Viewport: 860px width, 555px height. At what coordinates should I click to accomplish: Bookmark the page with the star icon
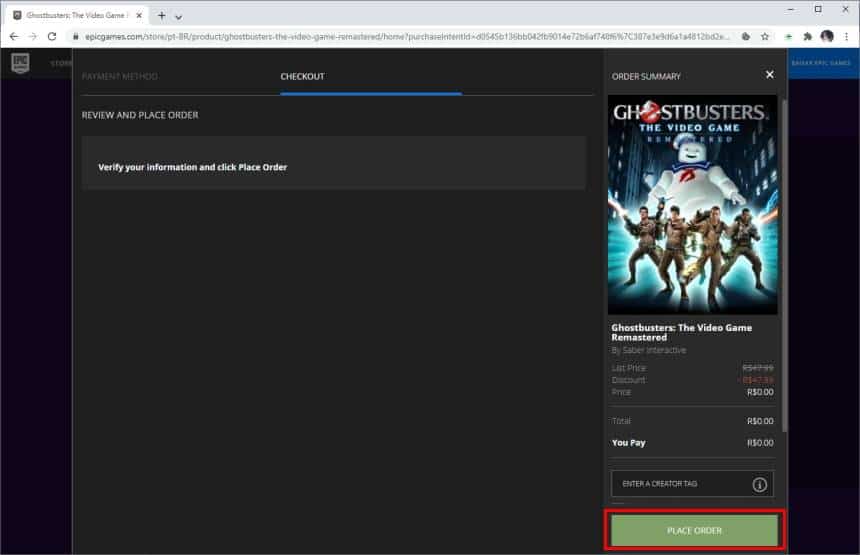click(x=765, y=37)
